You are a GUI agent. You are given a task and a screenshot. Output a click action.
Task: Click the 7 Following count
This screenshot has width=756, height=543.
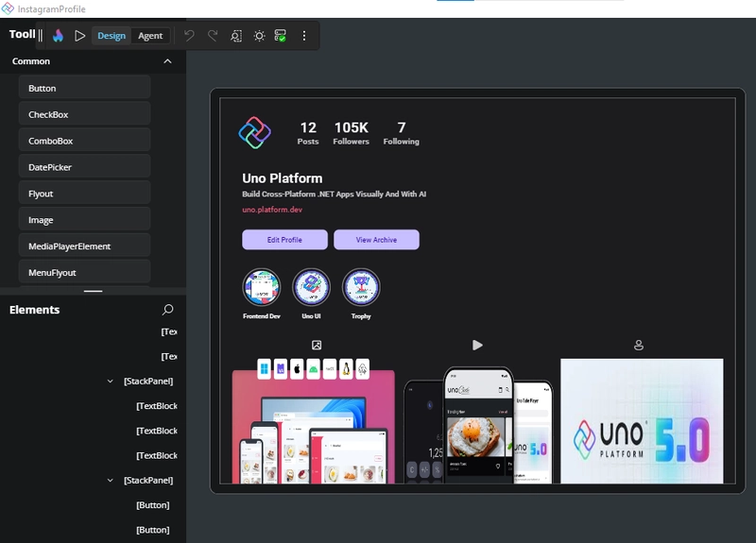[x=401, y=133]
